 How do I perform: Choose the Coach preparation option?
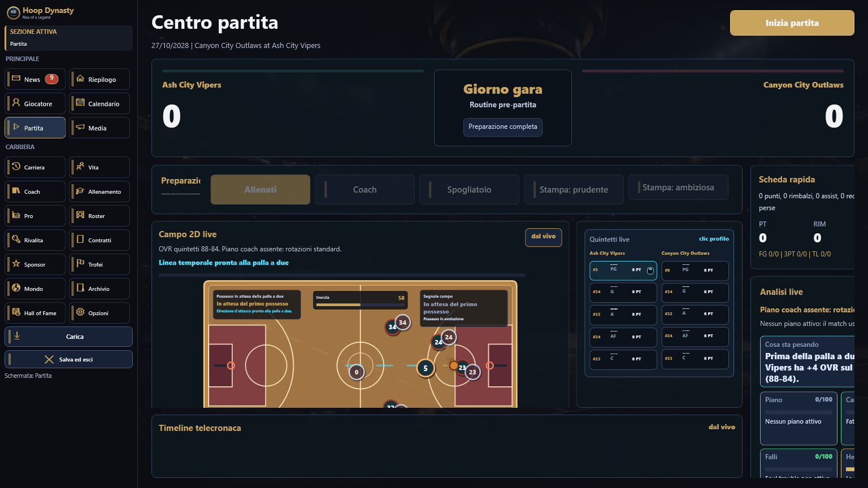pos(365,189)
